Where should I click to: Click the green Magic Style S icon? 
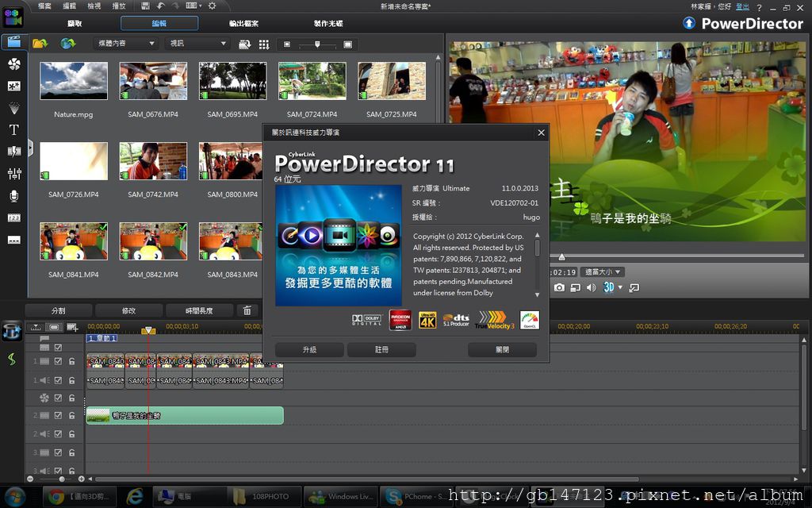click(x=11, y=359)
